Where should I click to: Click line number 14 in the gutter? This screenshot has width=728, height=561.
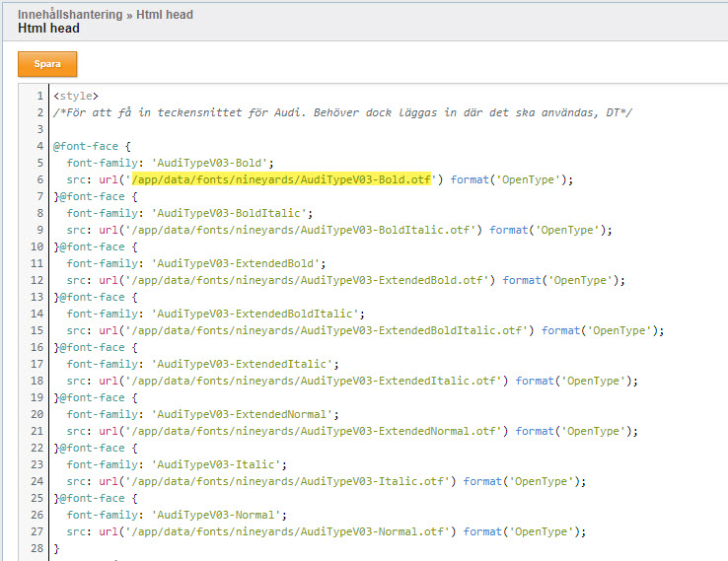(x=37, y=314)
